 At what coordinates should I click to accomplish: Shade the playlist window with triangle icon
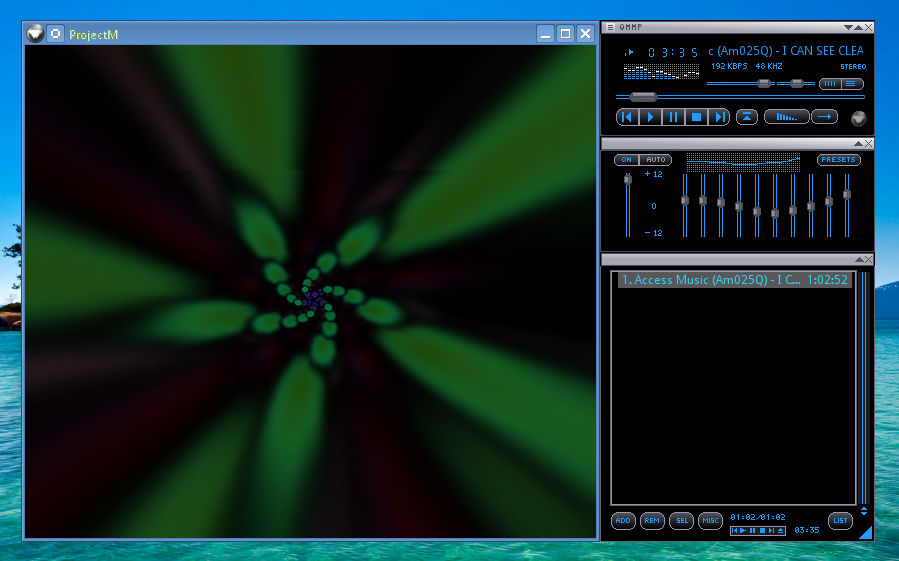[858, 260]
